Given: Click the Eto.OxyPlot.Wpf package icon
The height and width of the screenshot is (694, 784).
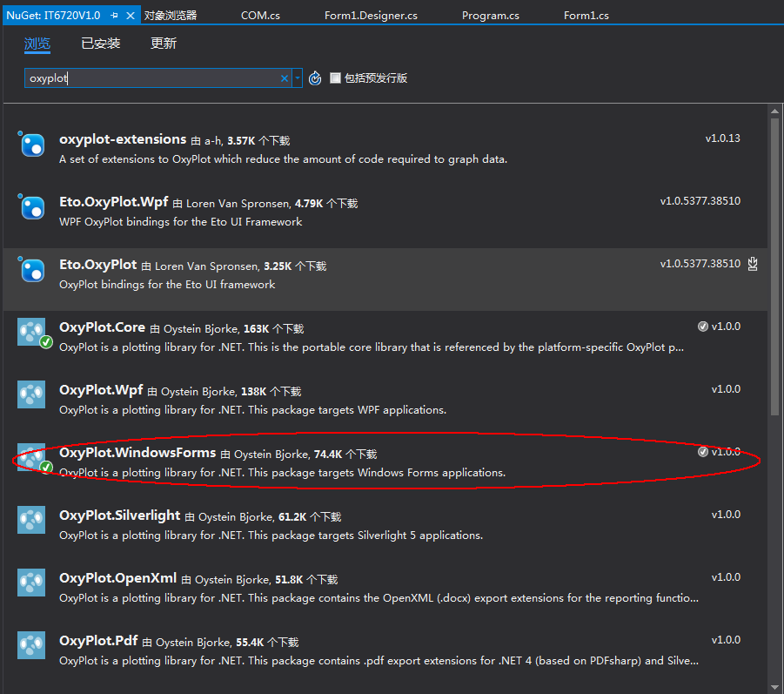Looking at the screenshot, I should [32, 207].
